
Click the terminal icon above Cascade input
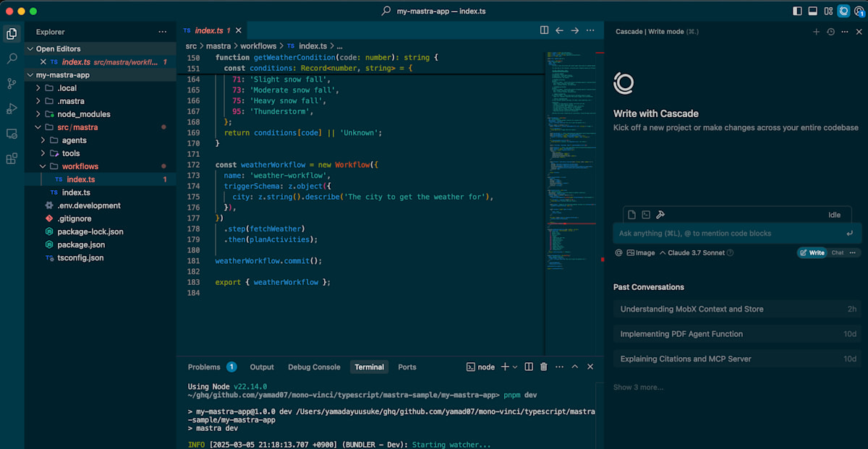coord(646,215)
